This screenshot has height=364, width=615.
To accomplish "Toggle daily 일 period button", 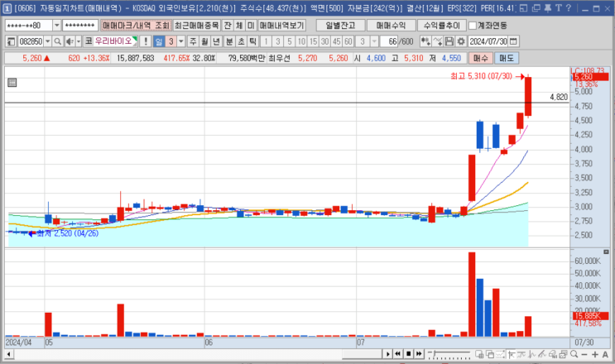I will 158,41.
